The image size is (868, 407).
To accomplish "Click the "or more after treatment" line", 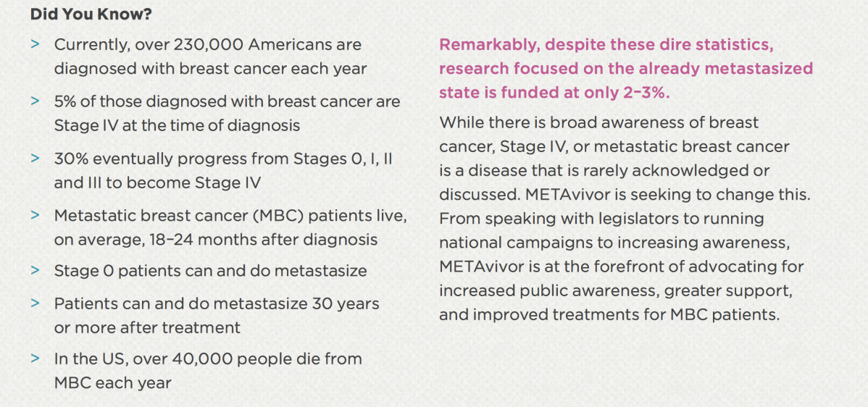I will (147, 327).
